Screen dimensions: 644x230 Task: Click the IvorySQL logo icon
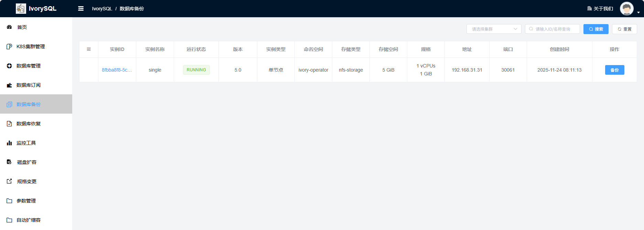point(21,9)
